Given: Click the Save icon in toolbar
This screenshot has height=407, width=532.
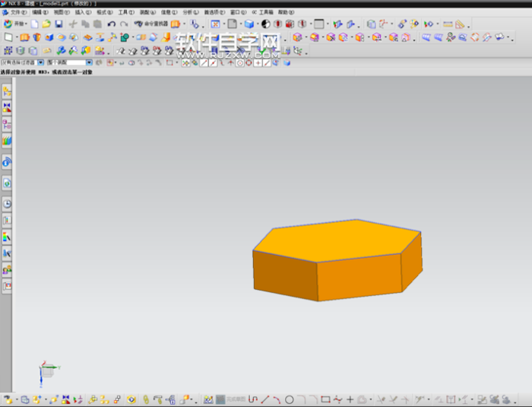Looking at the screenshot, I should point(59,24).
